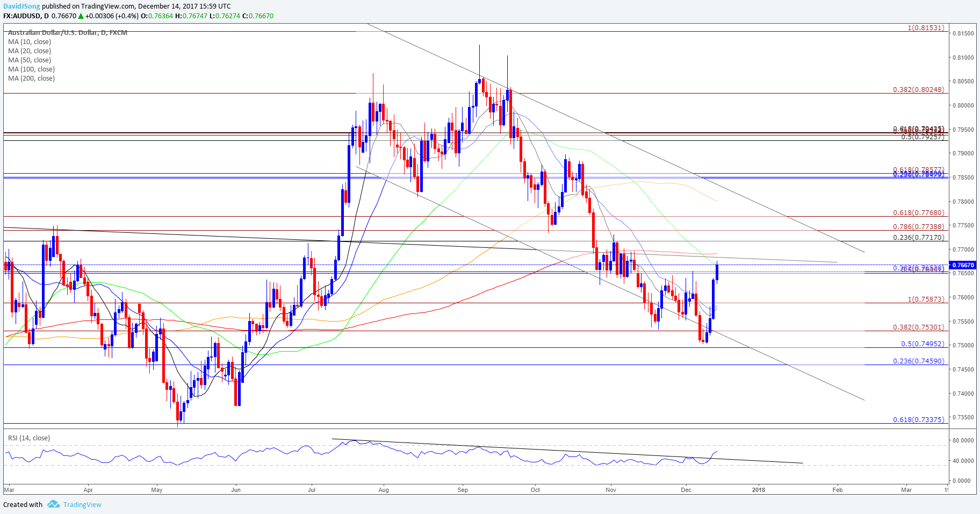Click the 0.5(0.74952) Fibonacci label

[923, 344]
